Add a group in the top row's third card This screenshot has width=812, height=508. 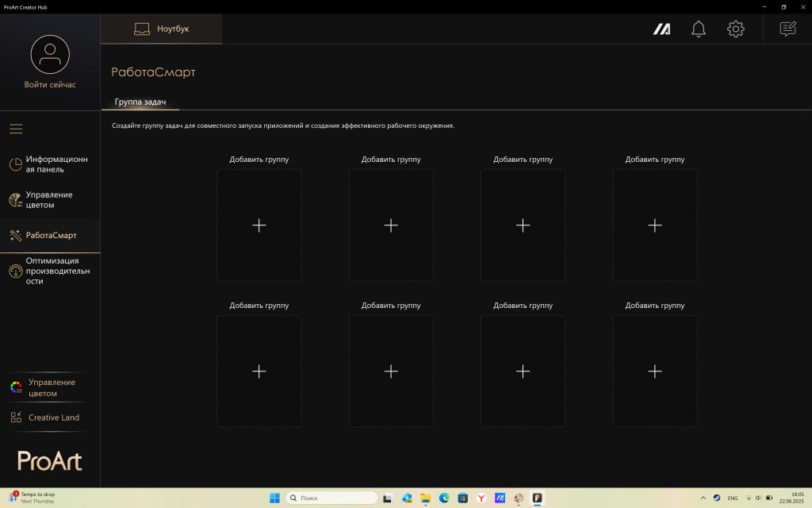click(523, 225)
